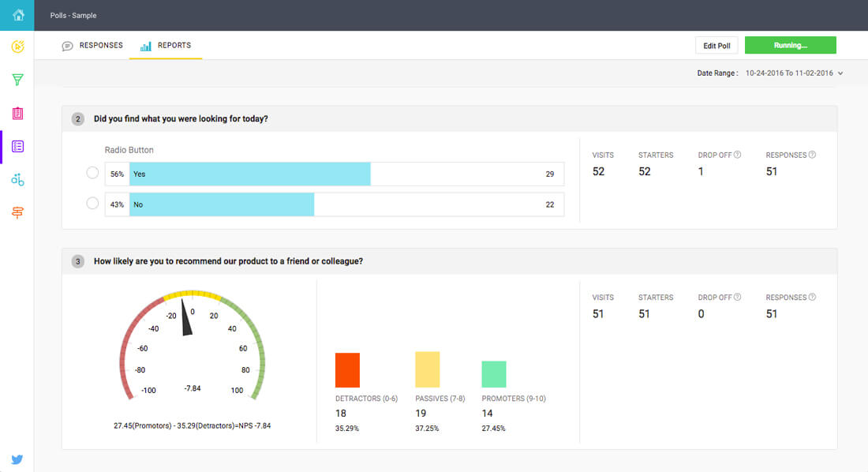Click the 'How likely are you to recommend' question title
The width and height of the screenshot is (868, 472).
point(229,261)
